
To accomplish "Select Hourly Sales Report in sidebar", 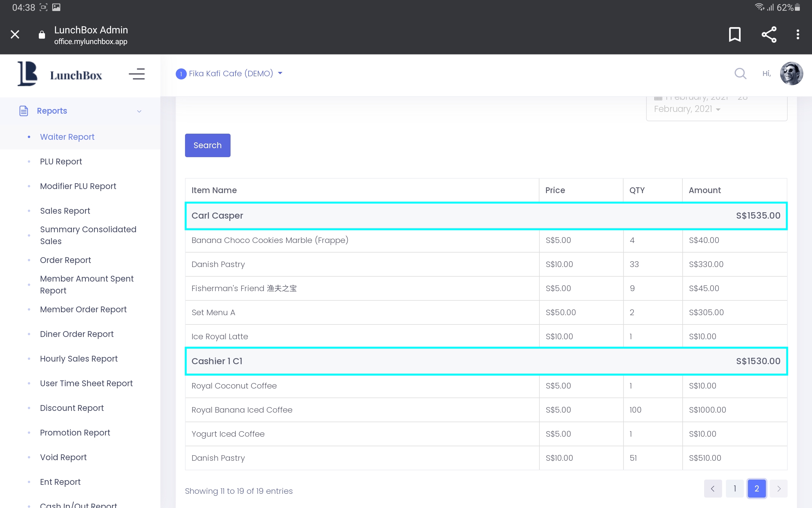I will [79, 358].
